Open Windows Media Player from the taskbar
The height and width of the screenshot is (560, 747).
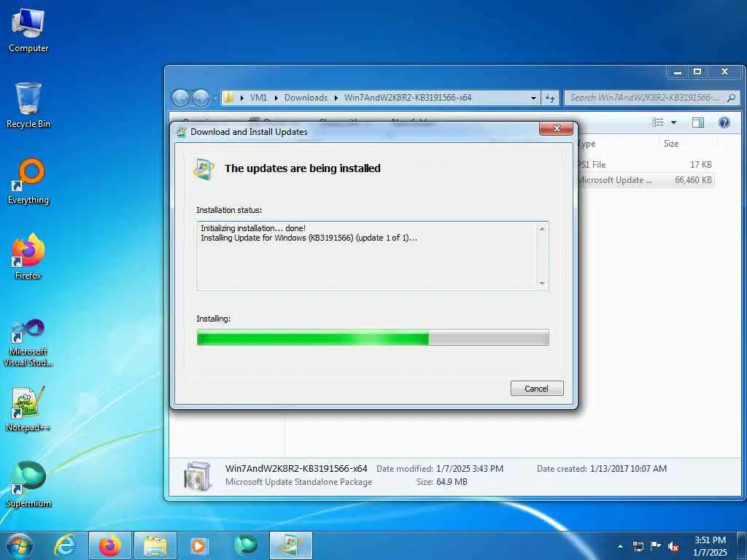198,545
